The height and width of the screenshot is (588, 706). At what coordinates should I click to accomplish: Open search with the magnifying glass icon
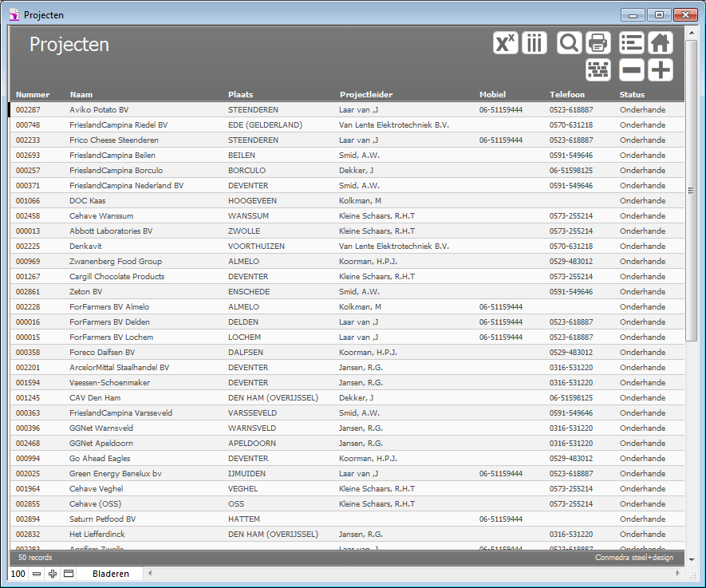[569, 43]
